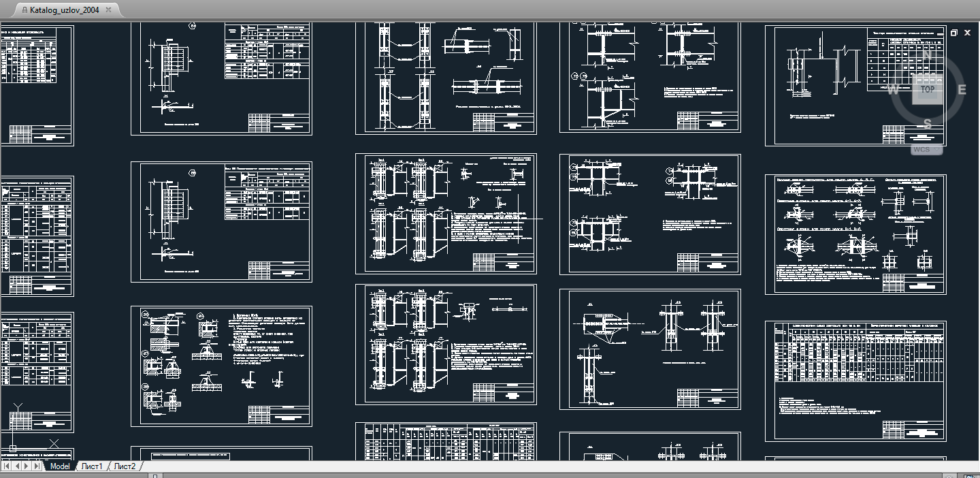Switch to the Katalog_uzlov_2004 file tab

point(67,10)
